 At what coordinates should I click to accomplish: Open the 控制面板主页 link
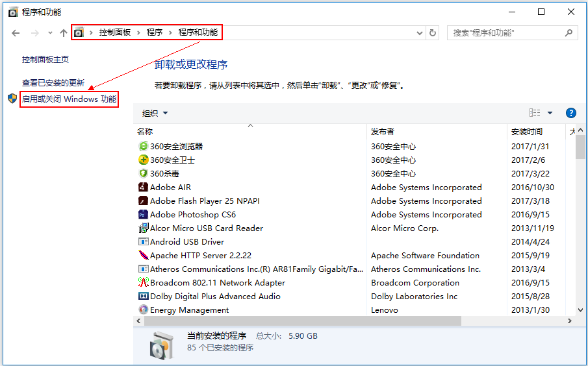45,59
